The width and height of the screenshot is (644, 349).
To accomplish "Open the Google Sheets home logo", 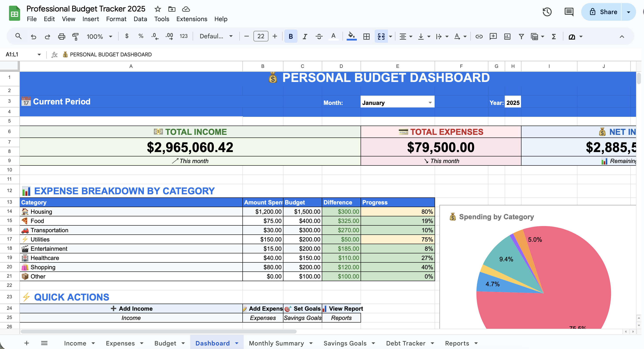I will [x=15, y=13].
